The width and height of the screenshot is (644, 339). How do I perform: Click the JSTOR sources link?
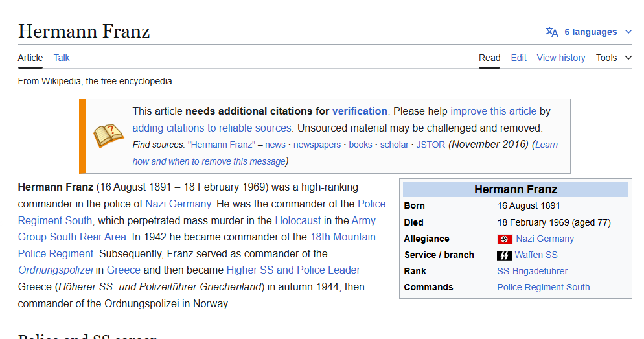(x=431, y=145)
